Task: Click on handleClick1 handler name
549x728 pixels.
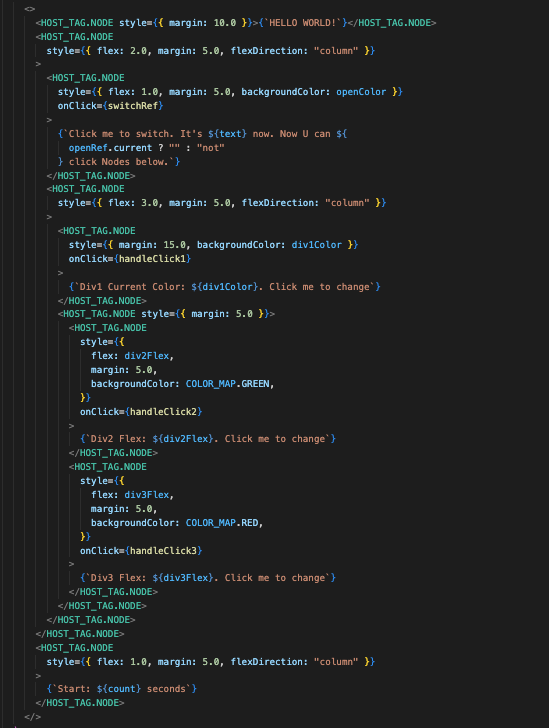Action: [x=152, y=259]
